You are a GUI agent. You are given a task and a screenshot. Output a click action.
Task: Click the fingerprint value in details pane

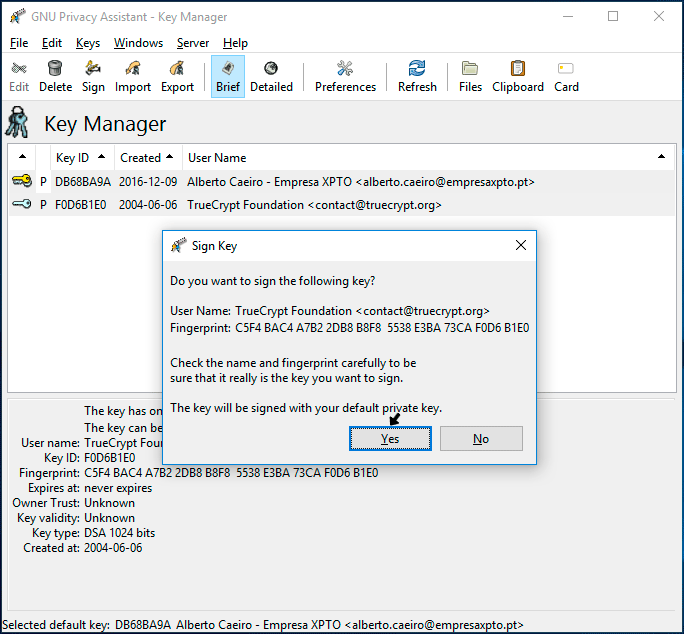point(231,473)
